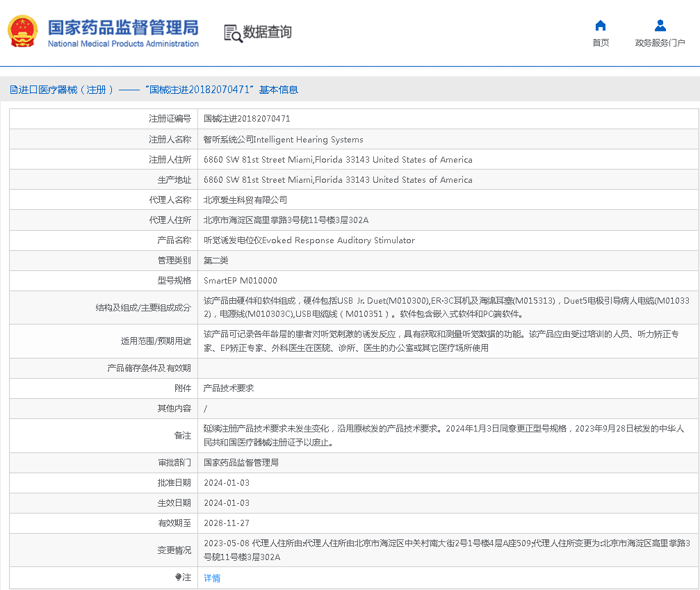Click the 注册证编号 value 国械注进20182070471
The width and height of the screenshot is (700, 590).
point(247,119)
